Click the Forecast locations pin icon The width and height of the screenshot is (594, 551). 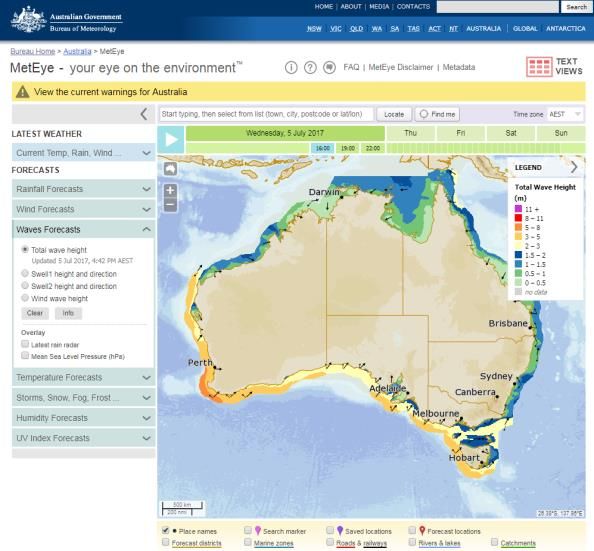coord(422,531)
